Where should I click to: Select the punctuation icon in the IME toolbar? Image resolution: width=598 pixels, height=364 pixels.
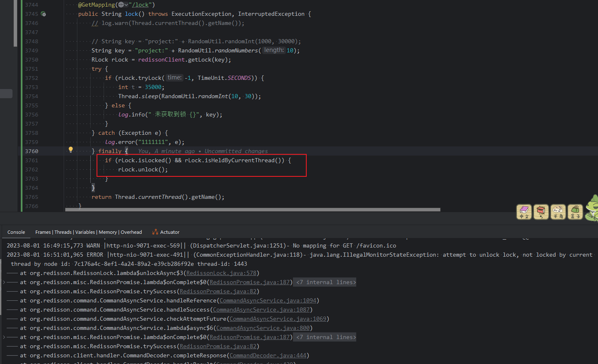click(x=541, y=212)
